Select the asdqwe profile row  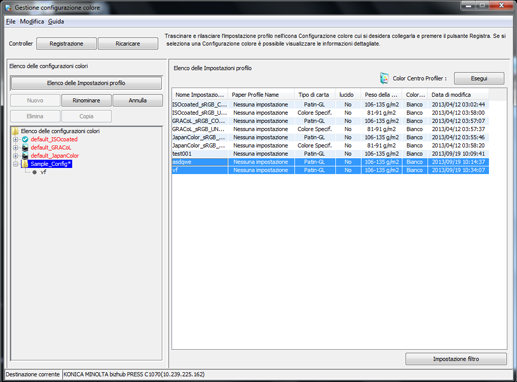tap(330, 162)
